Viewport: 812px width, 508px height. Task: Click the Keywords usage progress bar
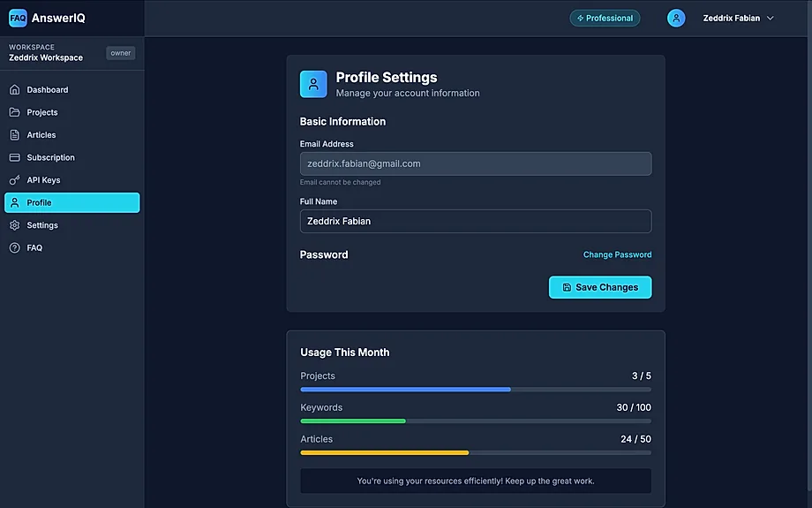point(476,421)
